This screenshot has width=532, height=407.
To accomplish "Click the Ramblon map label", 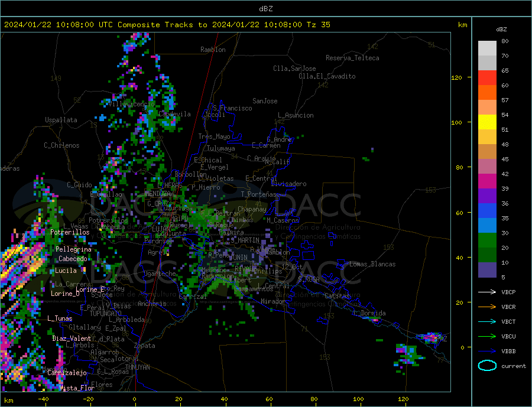I will pos(213,50).
